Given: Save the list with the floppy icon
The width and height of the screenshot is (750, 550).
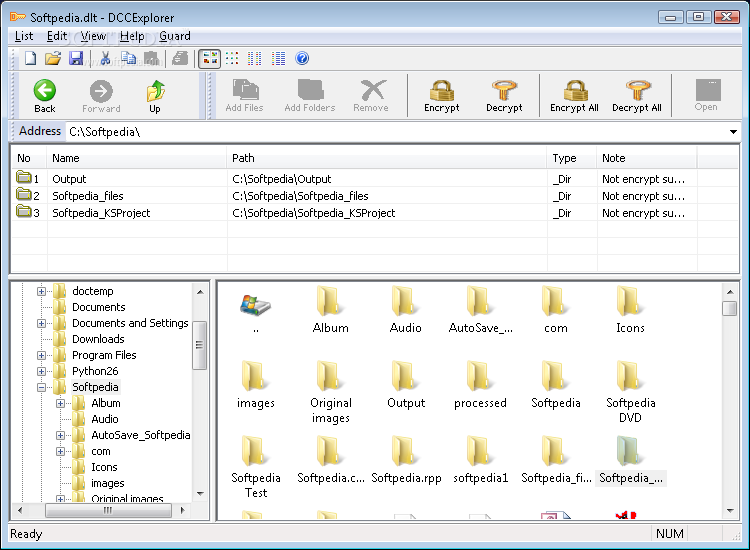Looking at the screenshot, I should pyautogui.click(x=76, y=58).
